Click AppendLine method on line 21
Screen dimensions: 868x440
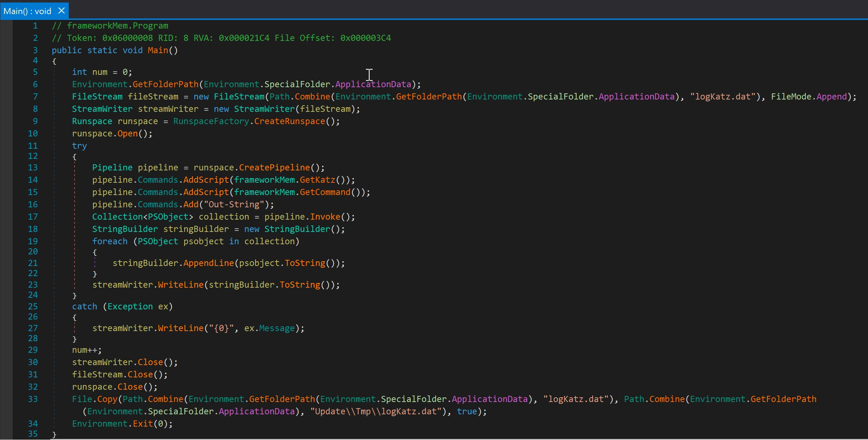[x=209, y=263]
